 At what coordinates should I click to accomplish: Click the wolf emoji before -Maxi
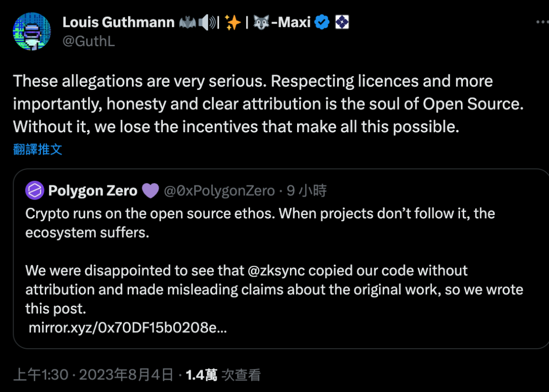pos(261,22)
